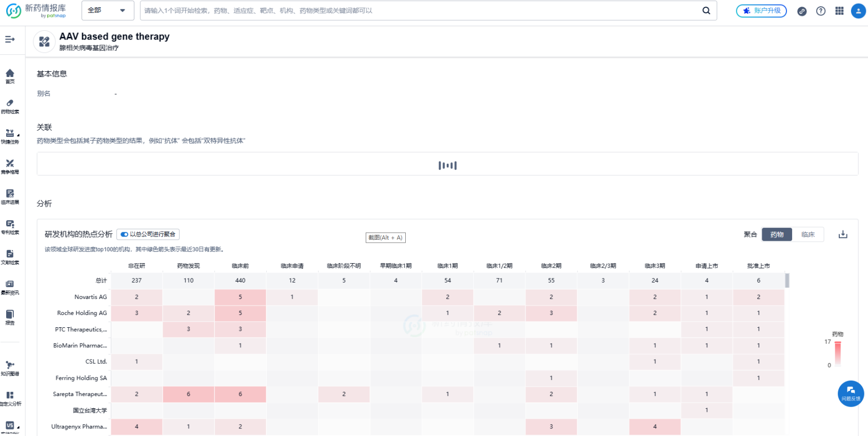Viewport: 868px width, 436px height.
Task: Open the apps grid icon
Action: (839, 11)
